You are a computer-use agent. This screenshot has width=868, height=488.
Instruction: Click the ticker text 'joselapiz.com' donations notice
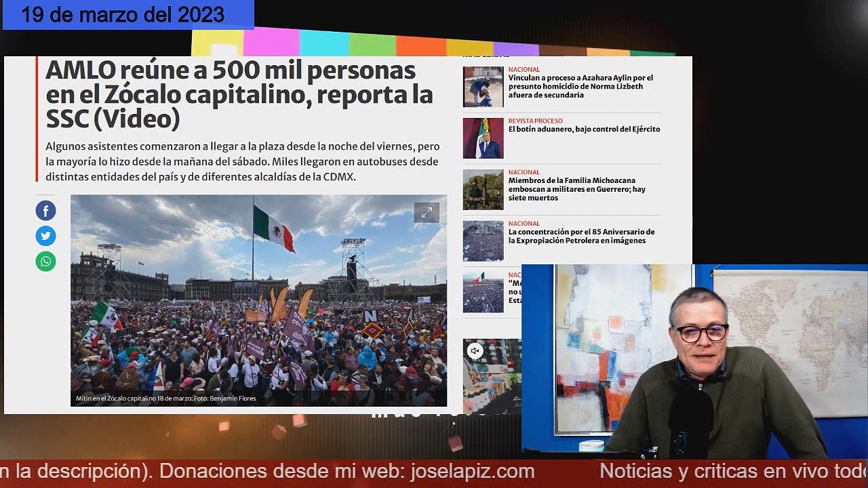pyautogui.click(x=347, y=472)
